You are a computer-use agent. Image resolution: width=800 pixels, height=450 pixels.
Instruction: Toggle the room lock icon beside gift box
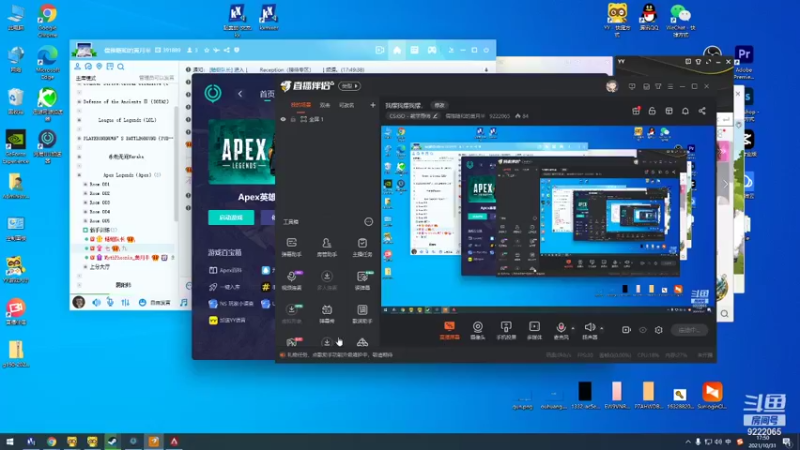tap(652, 111)
